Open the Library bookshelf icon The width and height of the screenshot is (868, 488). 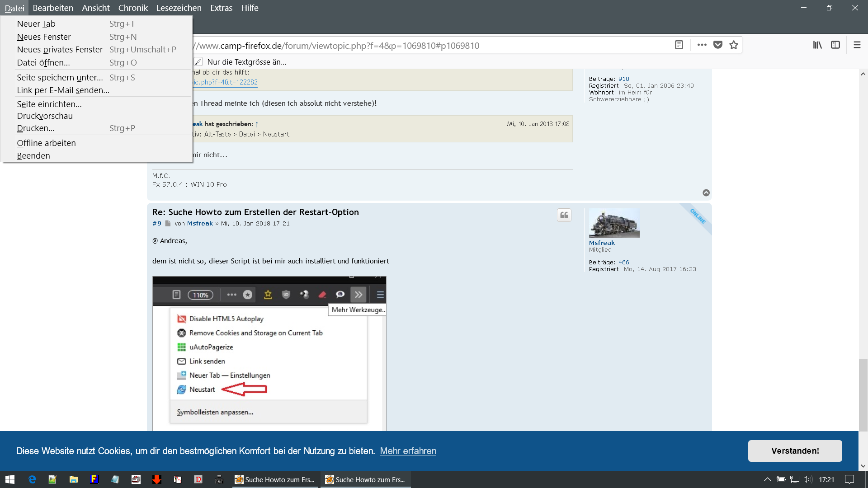pos(817,45)
